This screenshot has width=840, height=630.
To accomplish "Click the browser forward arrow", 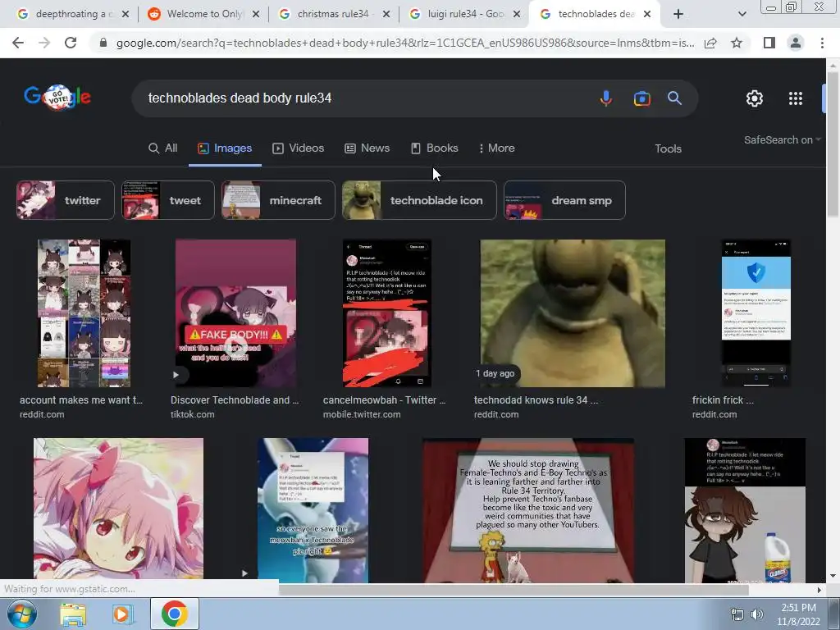I will tap(44, 43).
